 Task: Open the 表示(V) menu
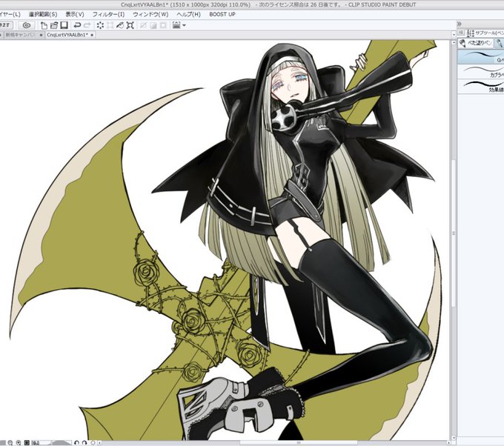pos(75,15)
